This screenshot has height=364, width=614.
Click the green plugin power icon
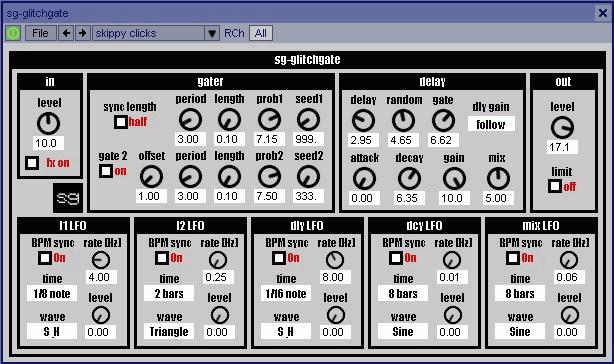coord(13,33)
